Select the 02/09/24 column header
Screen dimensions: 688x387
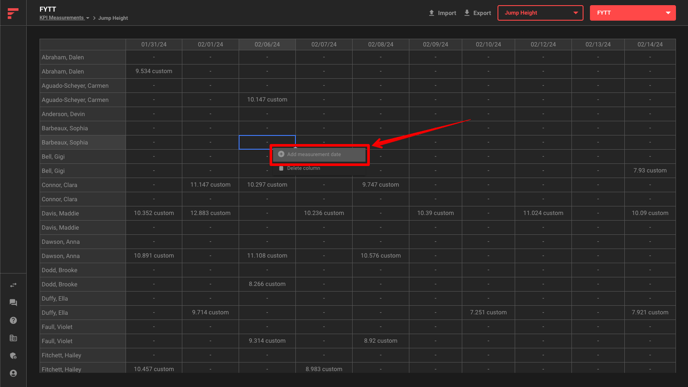435,44
